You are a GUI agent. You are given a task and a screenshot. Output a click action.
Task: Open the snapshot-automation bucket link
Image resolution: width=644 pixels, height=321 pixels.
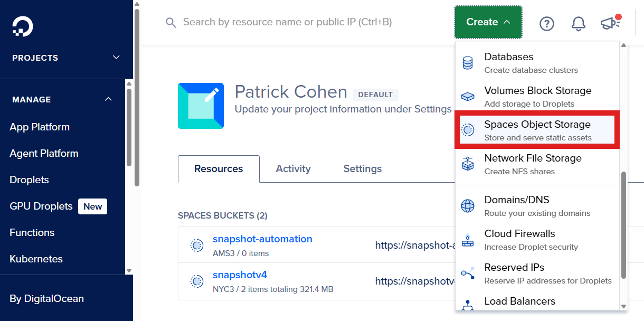click(262, 239)
